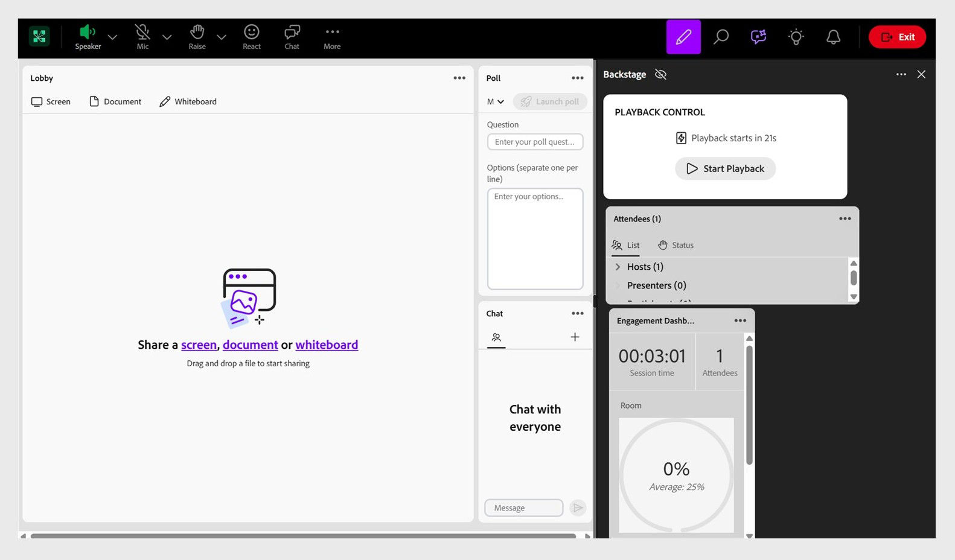Click the 0% engagement gauge
Viewport: 955px width, 560px height.
point(676,476)
